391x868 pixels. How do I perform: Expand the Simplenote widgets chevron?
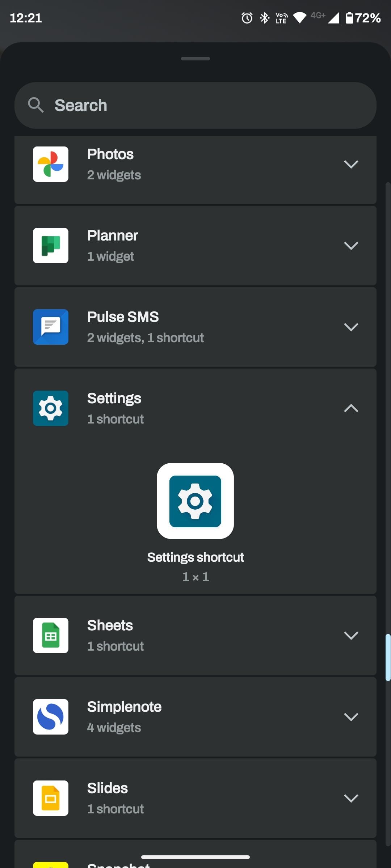(x=351, y=717)
